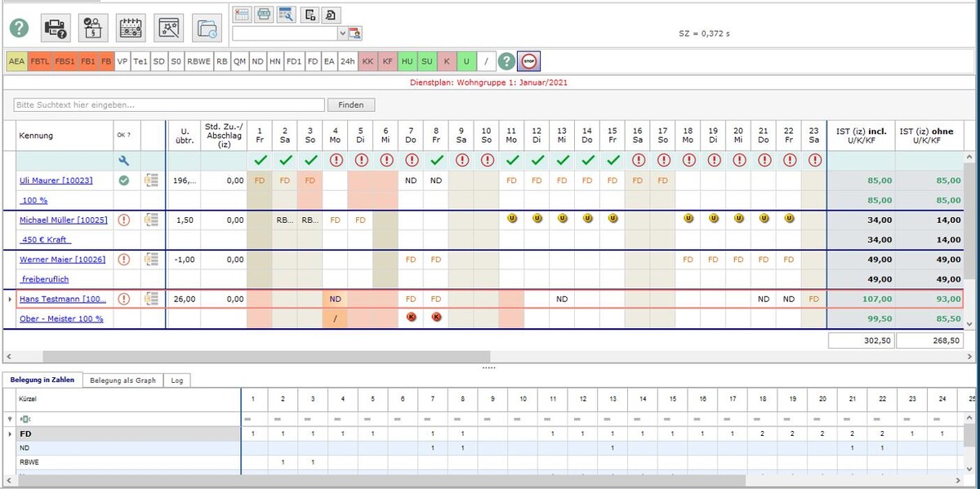Open the Log tab

176,380
